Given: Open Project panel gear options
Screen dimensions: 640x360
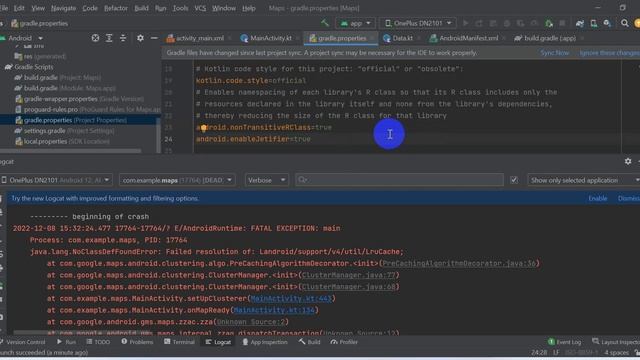Looking at the screenshot, I should (x=140, y=38).
